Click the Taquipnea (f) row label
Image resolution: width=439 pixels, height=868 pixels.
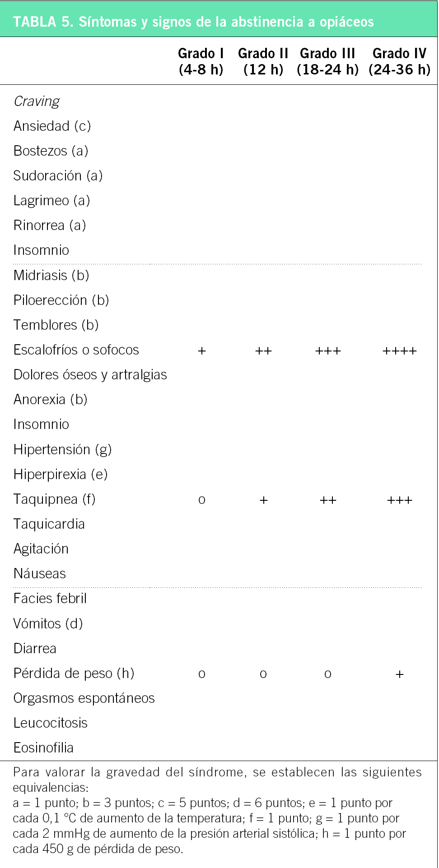pos(54,499)
